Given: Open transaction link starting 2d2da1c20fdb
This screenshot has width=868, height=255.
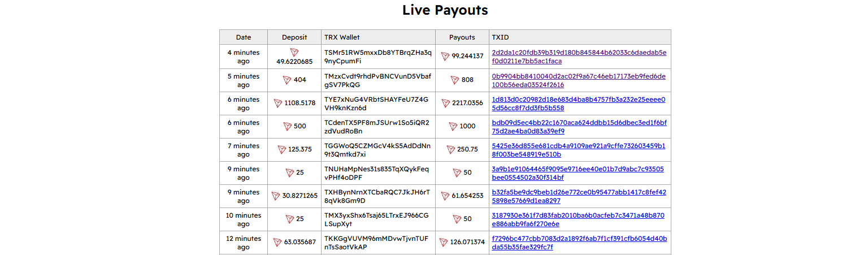Looking at the screenshot, I should pos(579,57).
